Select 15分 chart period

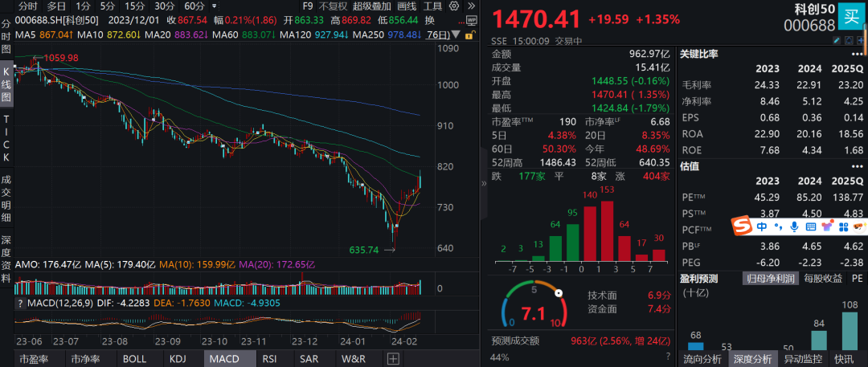(x=134, y=6)
